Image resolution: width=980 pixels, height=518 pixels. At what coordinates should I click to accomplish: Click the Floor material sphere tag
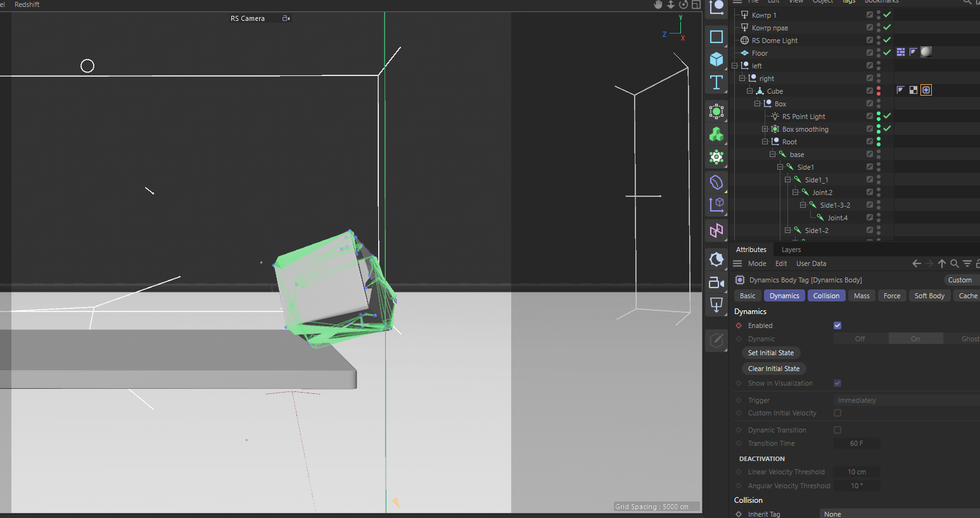pyautogui.click(x=926, y=53)
